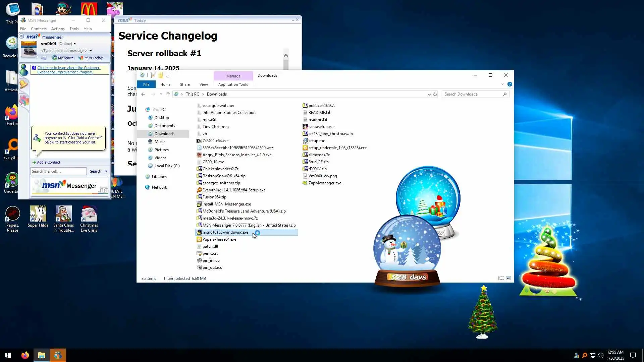This screenshot has height=362, width=644.
Task: Open the volume icon in system tray
Action: point(600,355)
